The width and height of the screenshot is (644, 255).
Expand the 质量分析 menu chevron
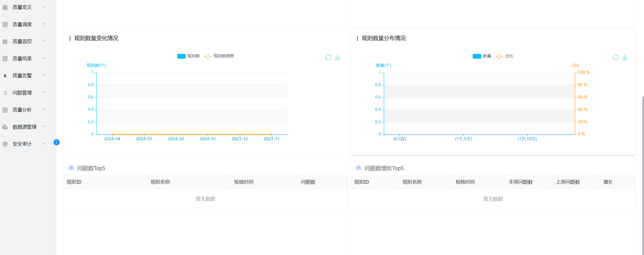(44, 109)
